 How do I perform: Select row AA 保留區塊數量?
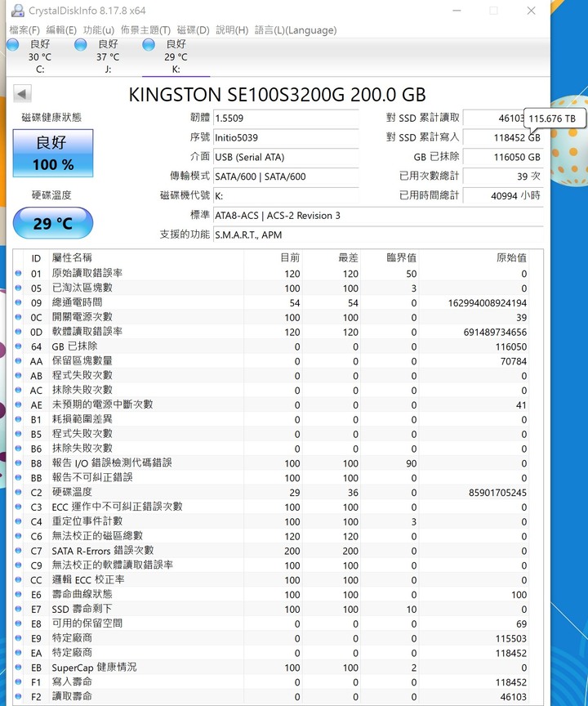click(271, 361)
